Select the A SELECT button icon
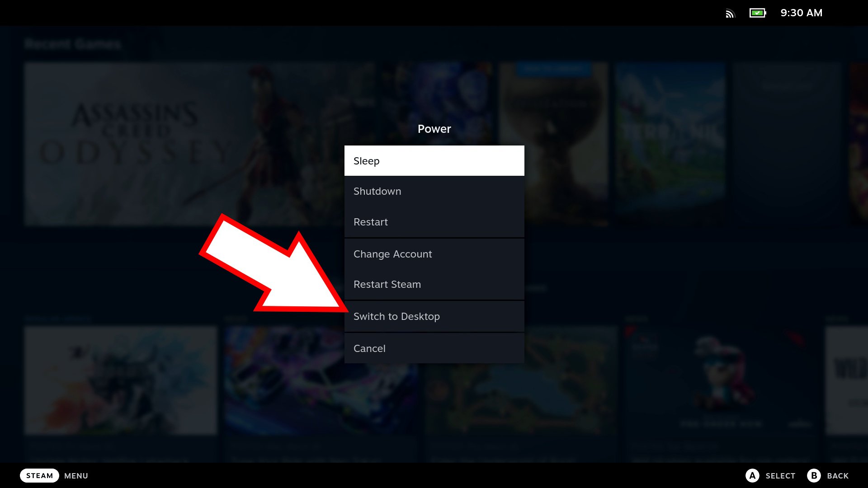Screen dimensions: 868x488 pos(752,475)
